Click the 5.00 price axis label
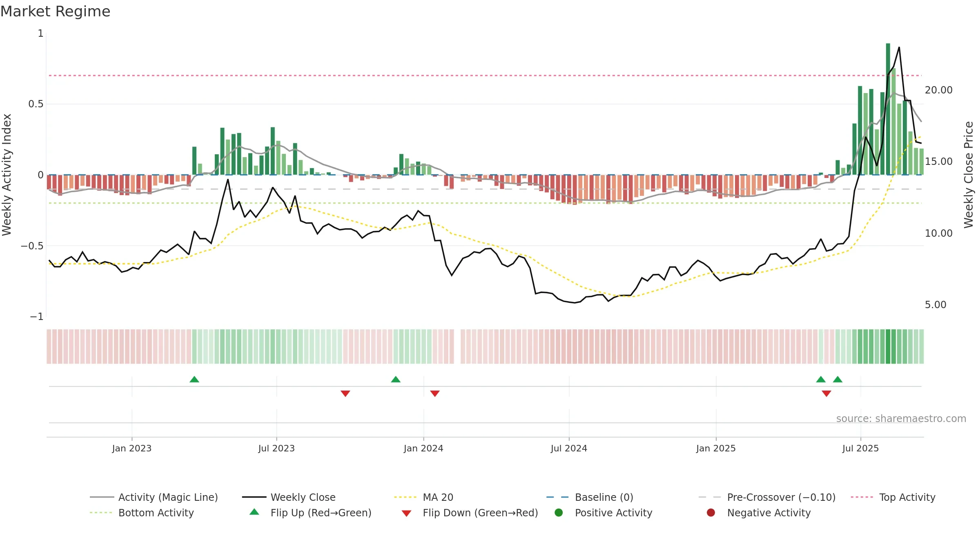This screenshot has height=551, width=980. pyautogui.click(x=935, y=305)
